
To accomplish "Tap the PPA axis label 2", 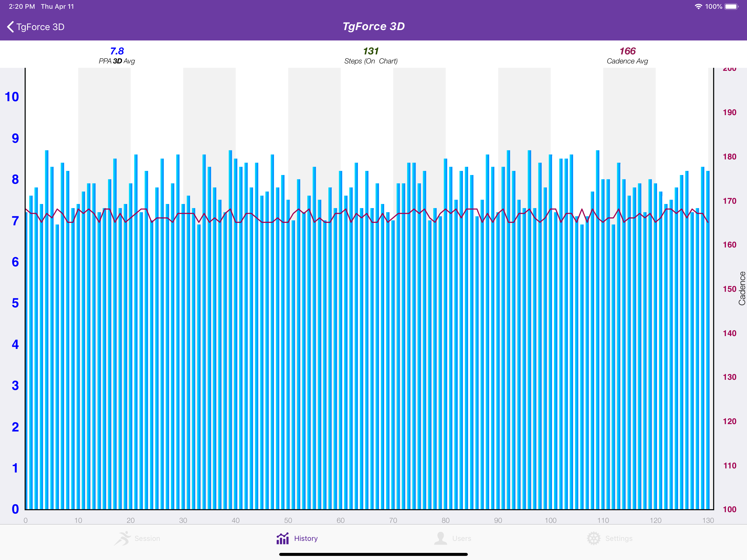I will [x=15, y=427].
